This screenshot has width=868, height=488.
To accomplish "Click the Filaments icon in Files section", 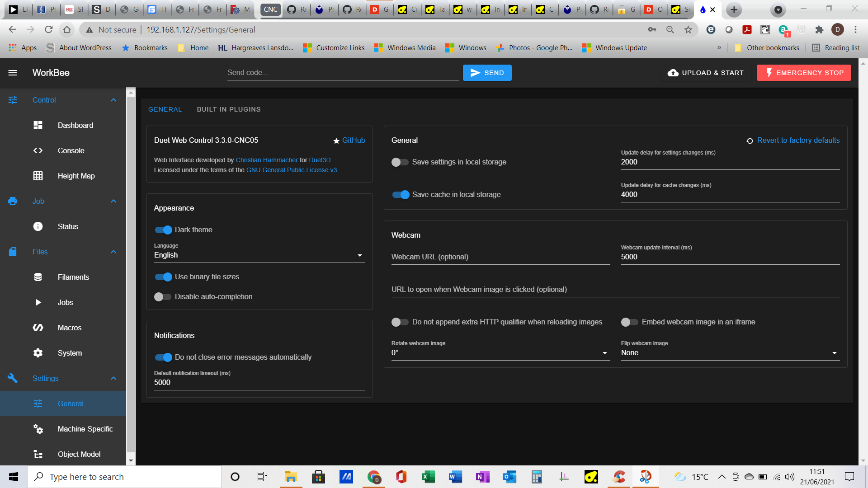I will pos(38,277).
